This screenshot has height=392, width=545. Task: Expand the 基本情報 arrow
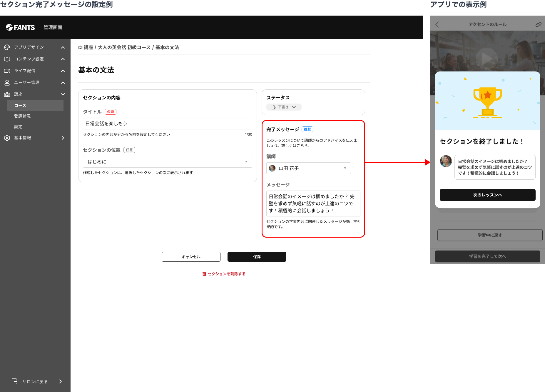point(63,138)
